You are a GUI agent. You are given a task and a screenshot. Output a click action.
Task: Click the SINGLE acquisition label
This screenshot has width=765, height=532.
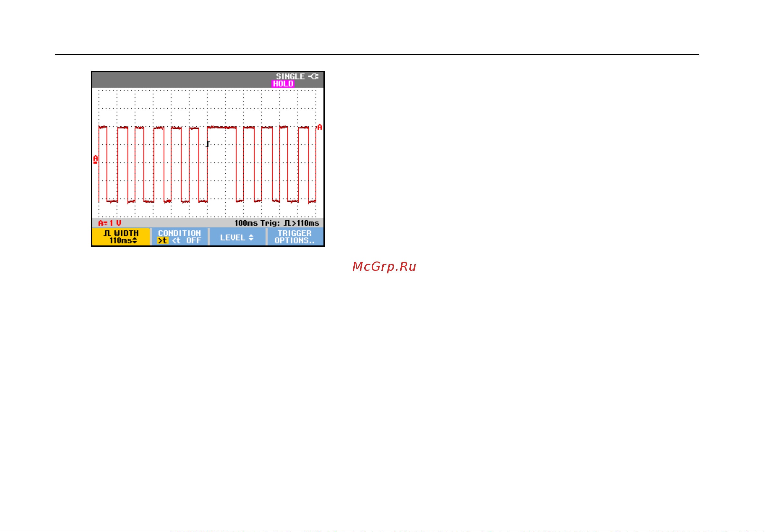coord(290,77)
